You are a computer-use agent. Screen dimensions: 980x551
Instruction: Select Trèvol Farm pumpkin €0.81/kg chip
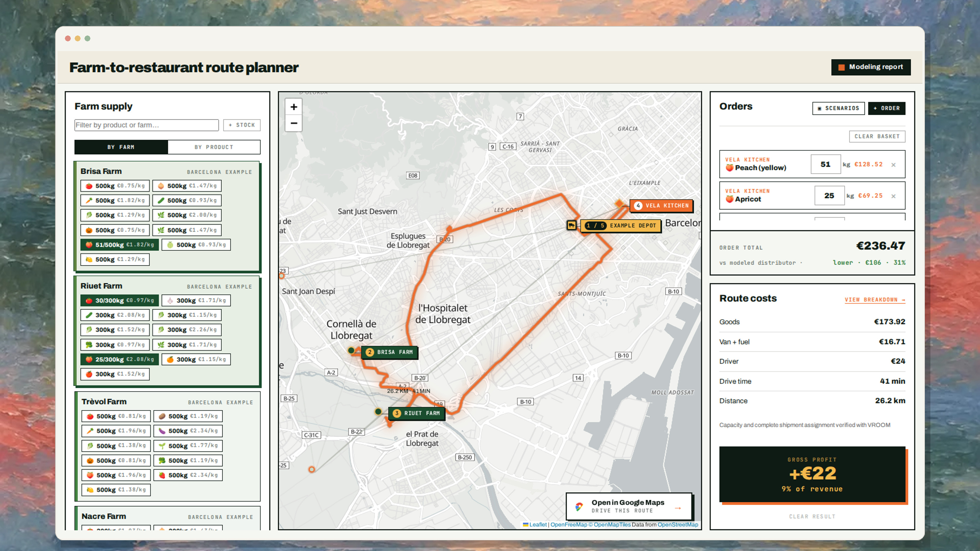click(116, 460)
